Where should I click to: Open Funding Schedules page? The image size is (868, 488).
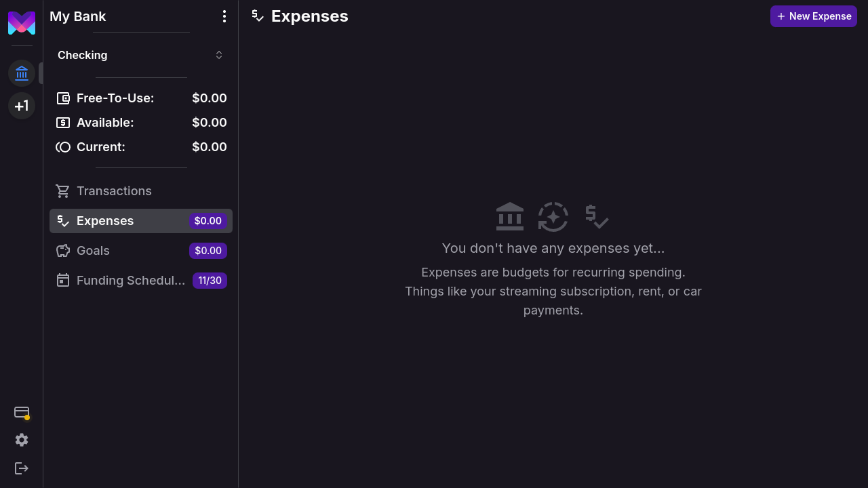[x=130, y=281]
